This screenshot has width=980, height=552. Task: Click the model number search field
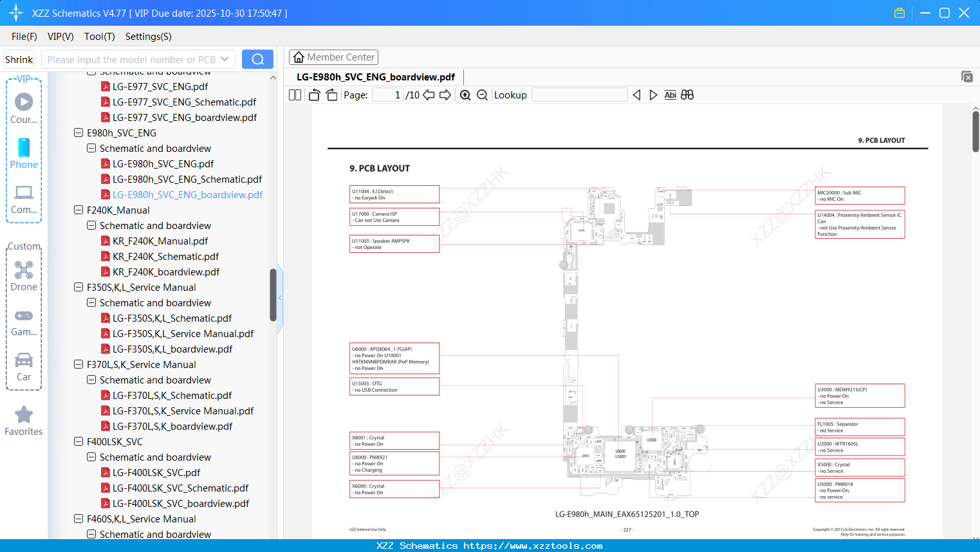[131, 59]
